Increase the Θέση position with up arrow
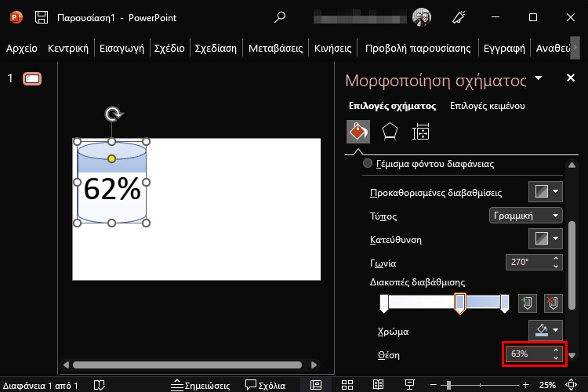The image size is (588, 392). tap(556, 350)
